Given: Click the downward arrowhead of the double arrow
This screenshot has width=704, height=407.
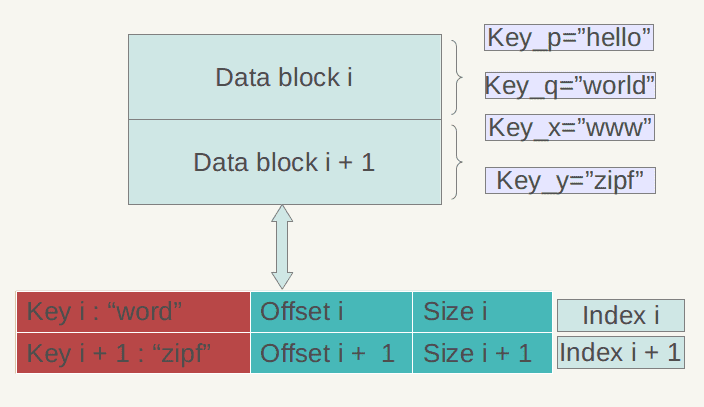Looking at the screenshot, I should pos(282,280).
